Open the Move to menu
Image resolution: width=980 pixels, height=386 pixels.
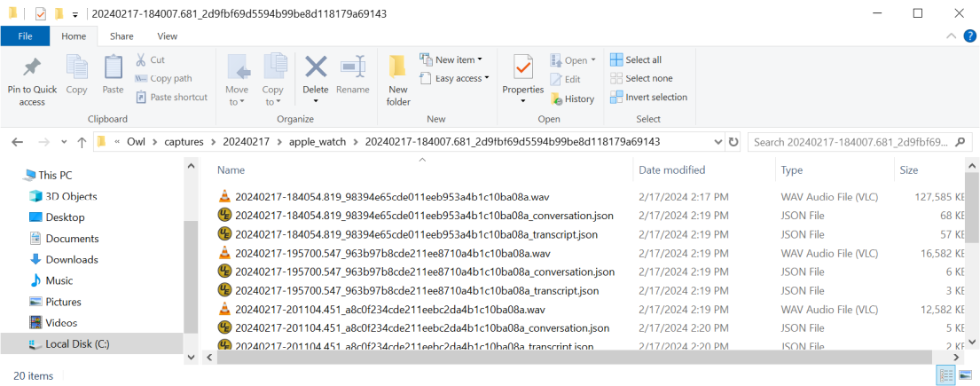(x=237, y=80)
